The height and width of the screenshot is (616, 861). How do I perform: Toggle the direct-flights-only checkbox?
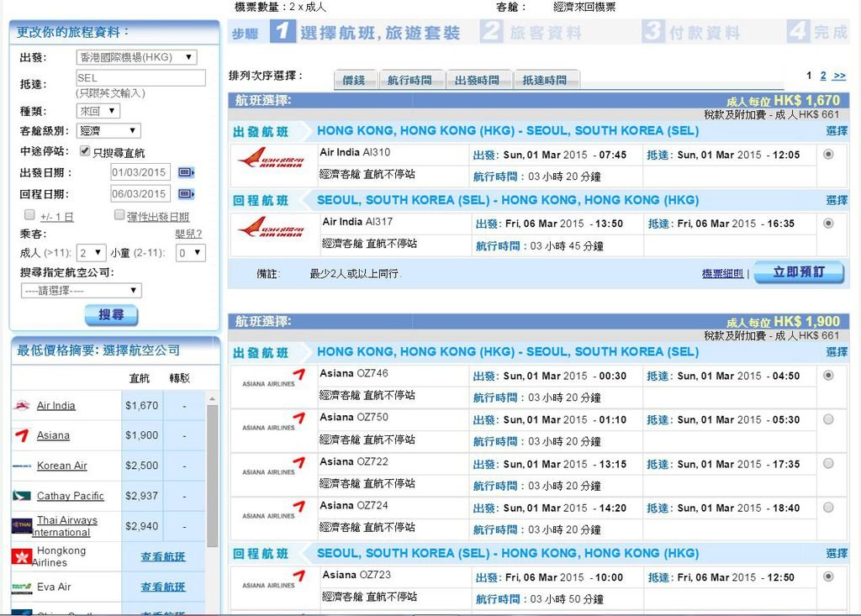[85, 151]
